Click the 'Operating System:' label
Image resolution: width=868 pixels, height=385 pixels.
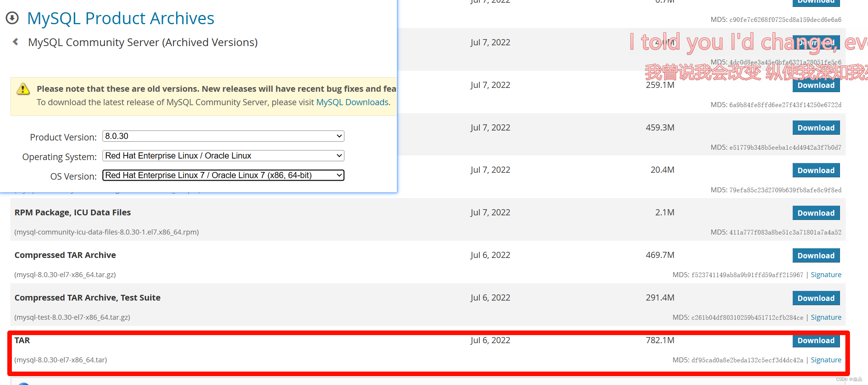[x=60, y=157]
